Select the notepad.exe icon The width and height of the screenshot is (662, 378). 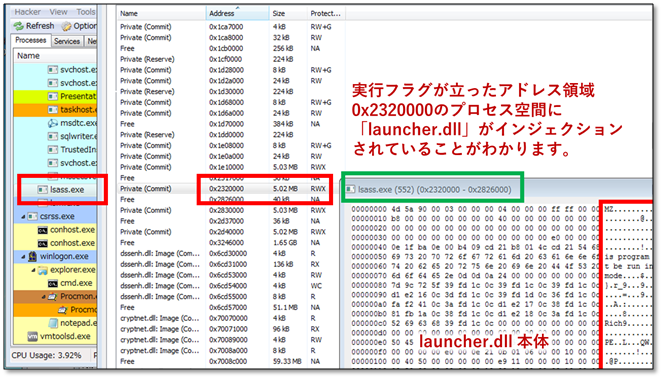53,323
